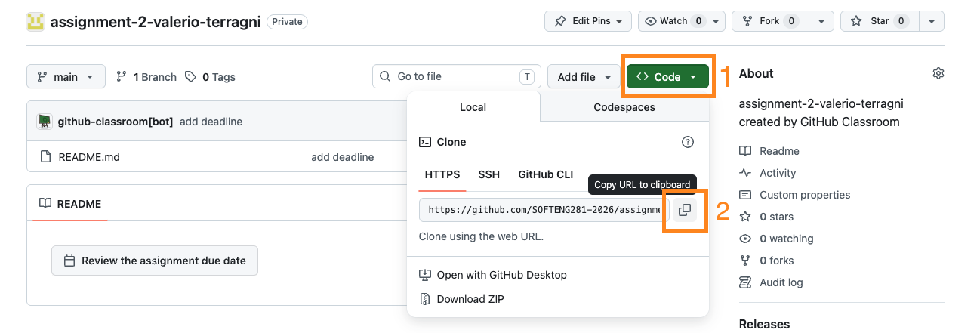View the 0 Tags link
980x333 pixels.
pos(210,77)
